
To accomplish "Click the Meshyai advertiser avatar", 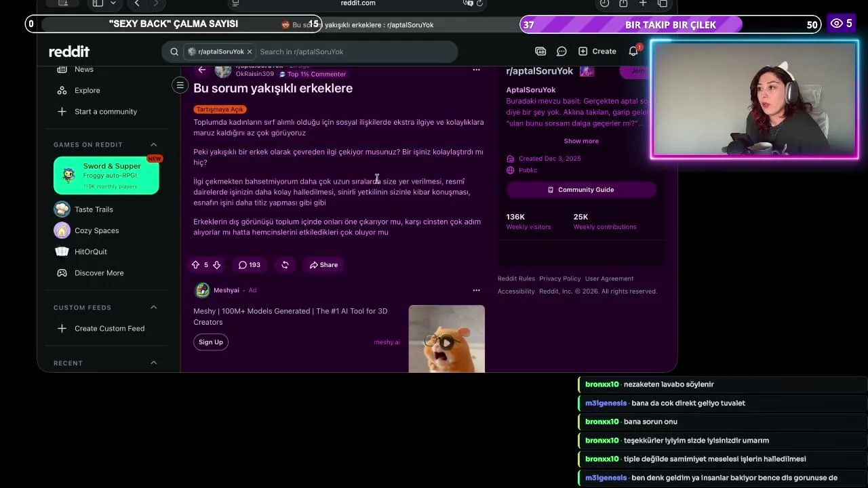I will (202, 290).
